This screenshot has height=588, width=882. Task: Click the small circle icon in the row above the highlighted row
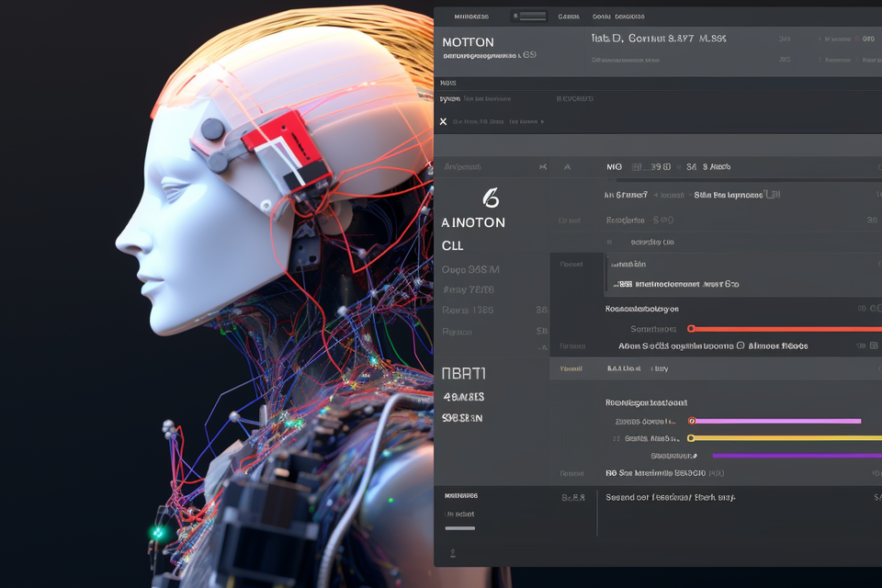[740, 345]
